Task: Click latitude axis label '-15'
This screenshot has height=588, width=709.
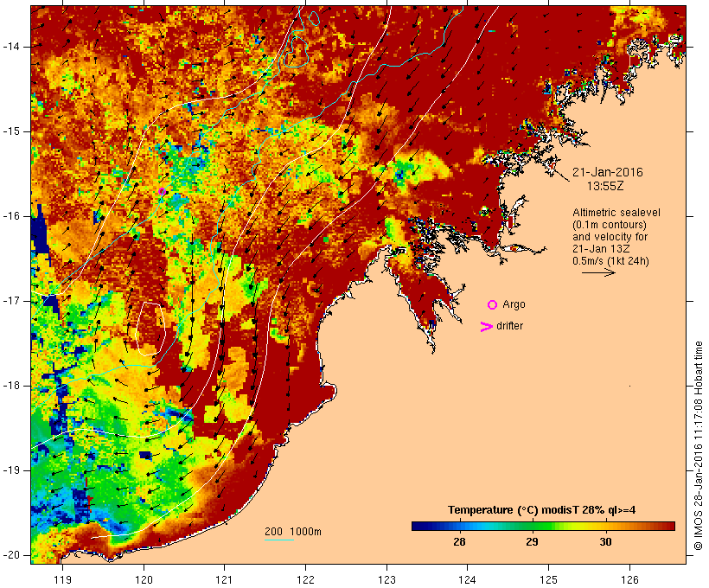Action: tap(10, 131)
